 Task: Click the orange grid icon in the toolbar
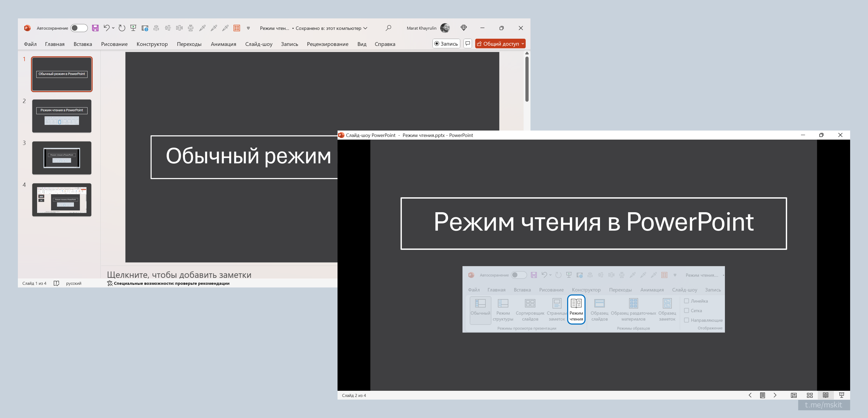click(237, 28)
